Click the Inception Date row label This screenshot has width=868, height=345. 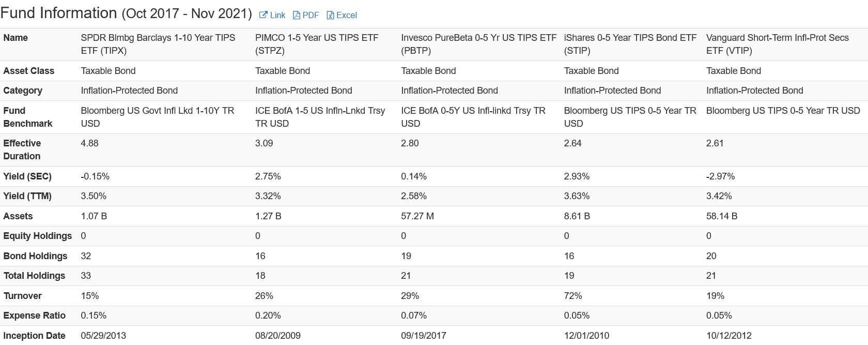click(34, 336)
